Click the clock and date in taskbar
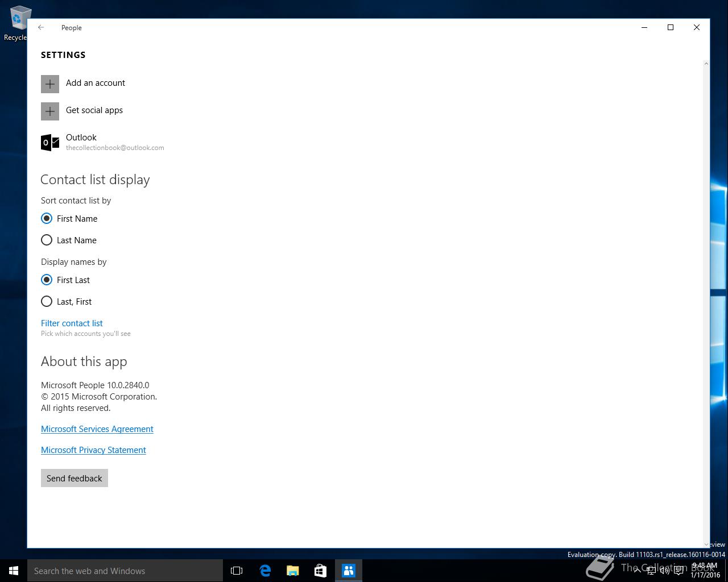728x582 pixels. coord(705,571)
